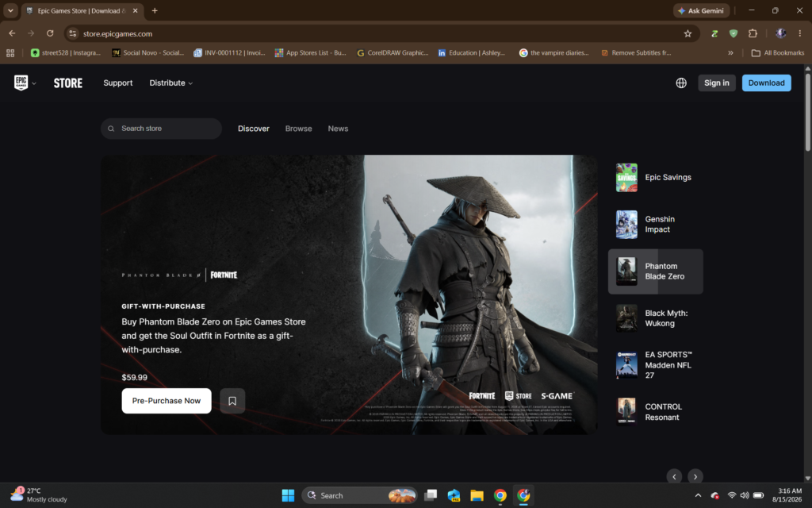Expand the bookmarks overflow chevron

click(x=730, y=53)
